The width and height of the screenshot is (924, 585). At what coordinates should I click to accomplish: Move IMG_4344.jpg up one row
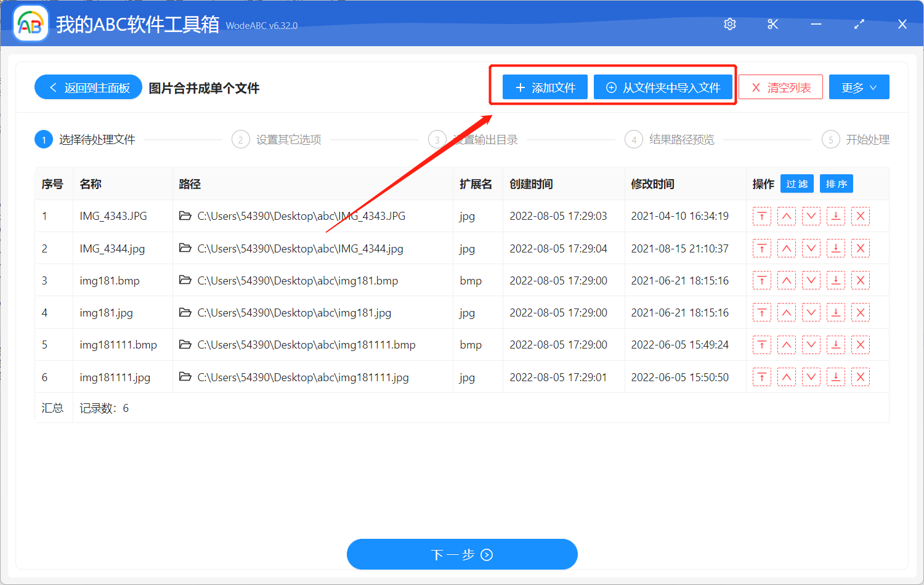pos(787,248)
